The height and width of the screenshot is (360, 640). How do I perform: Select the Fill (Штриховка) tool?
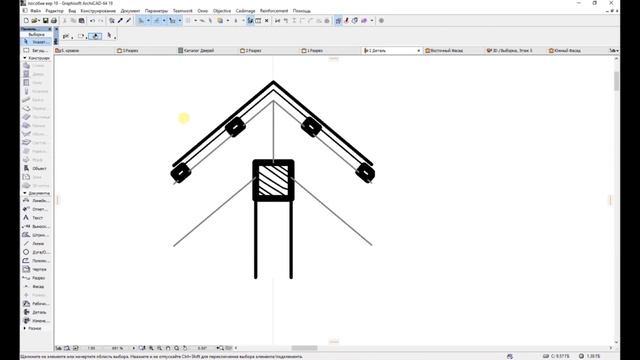[x=36, y=235]
